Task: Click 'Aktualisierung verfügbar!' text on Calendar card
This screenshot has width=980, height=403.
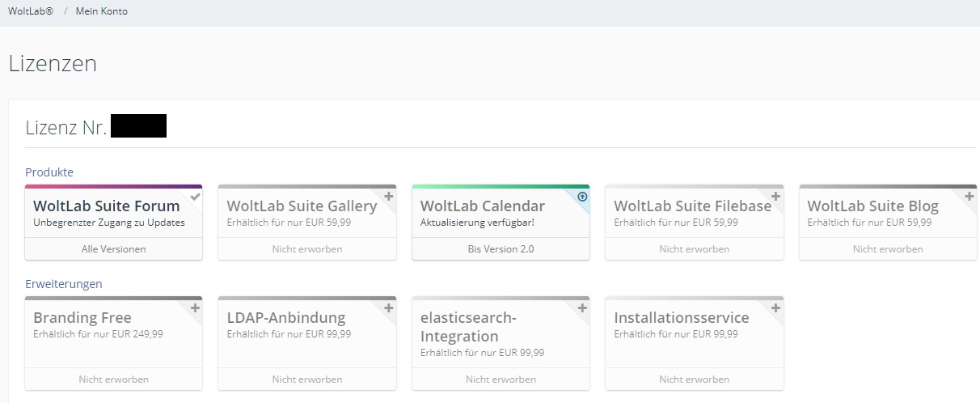Action: point(477,223)
